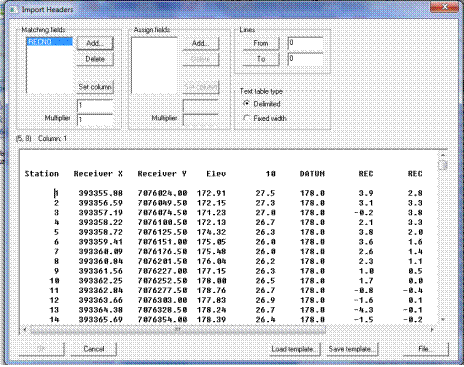Click value 393359.41 in row 6

point(101,242)
